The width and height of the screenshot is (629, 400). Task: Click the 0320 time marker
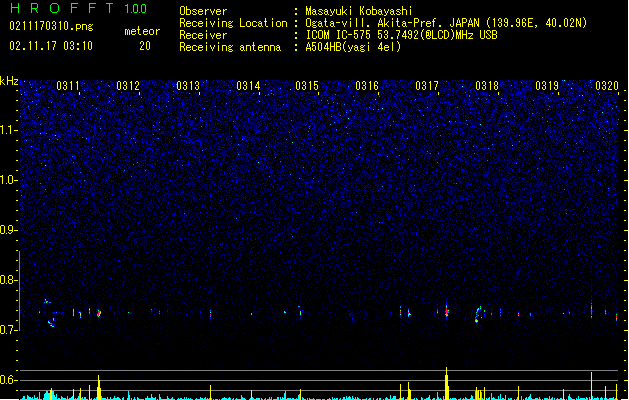point(607,86)
